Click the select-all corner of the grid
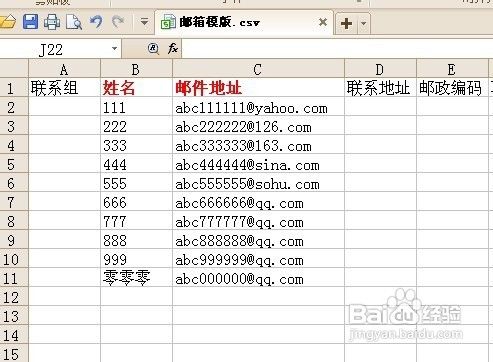493x362 pixels. coord(14,69)
